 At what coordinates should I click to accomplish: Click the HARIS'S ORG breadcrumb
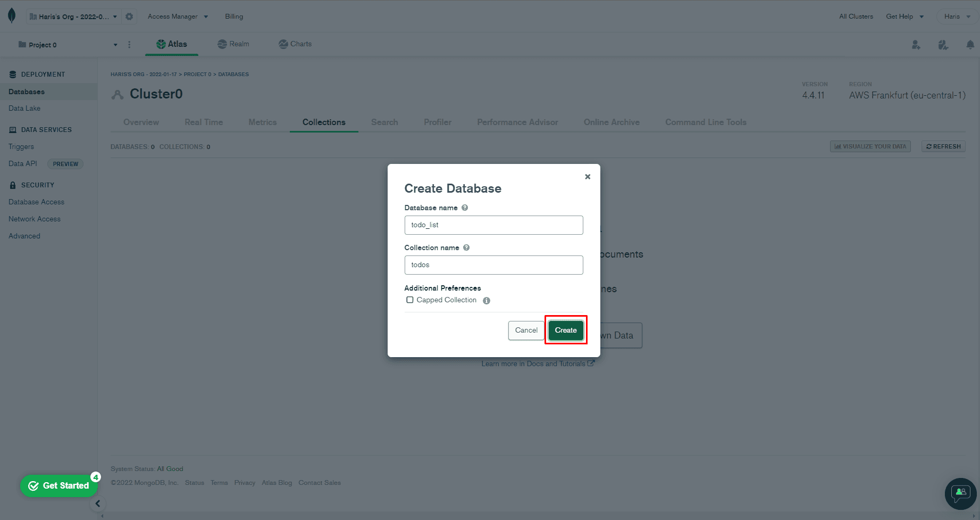(144, 75)
